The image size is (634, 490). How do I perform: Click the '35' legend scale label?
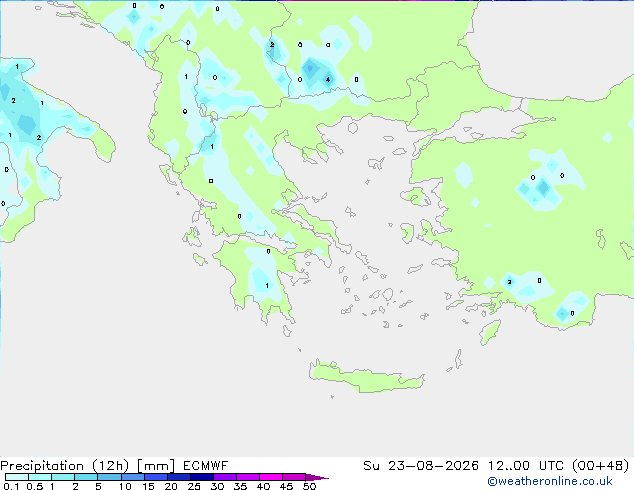point(240,486)
